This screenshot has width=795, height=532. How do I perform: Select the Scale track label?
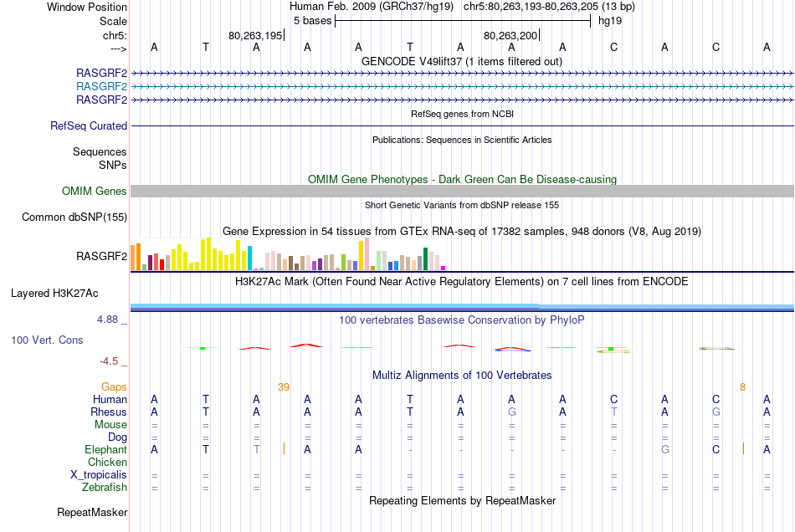[x=113, y=21]
